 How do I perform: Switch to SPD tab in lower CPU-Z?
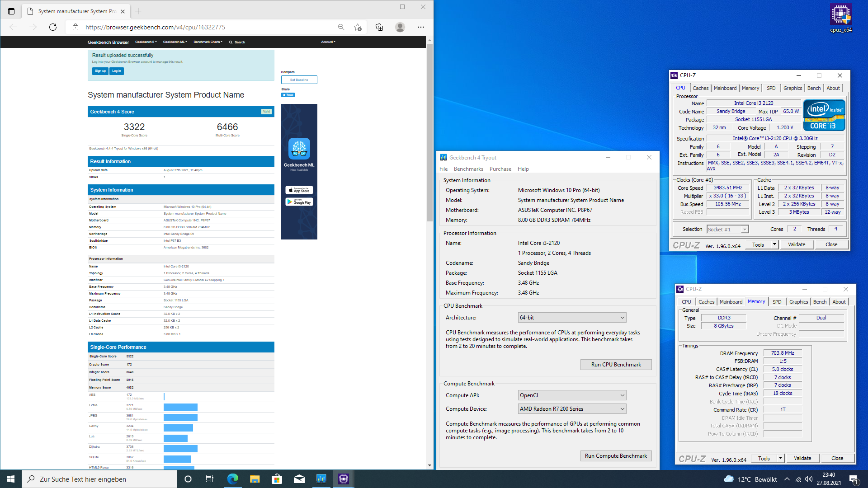click(777, 302)
